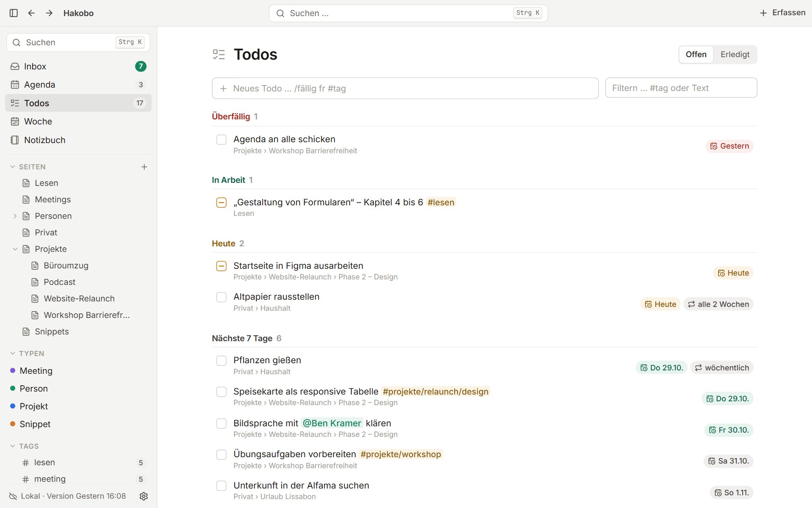Focus the Filtern tag or text field
The width and height of the screenshot is (812, 508).
tap(681, 88)
